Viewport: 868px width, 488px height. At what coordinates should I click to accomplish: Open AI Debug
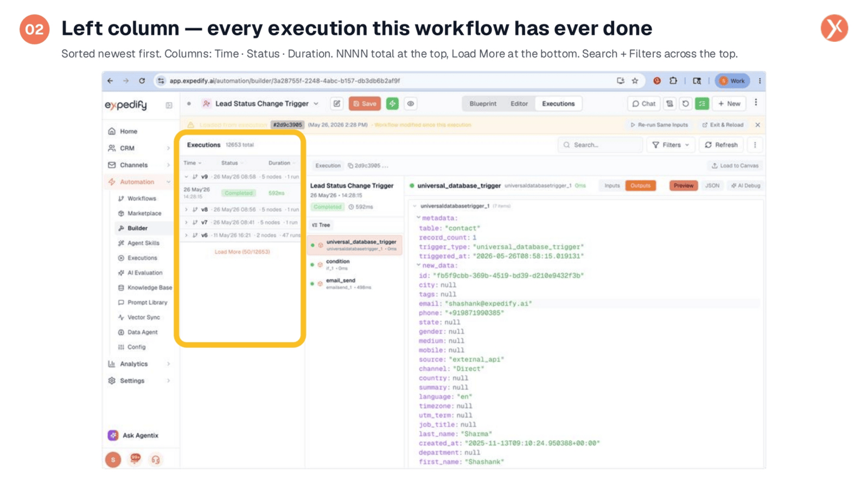[745, 185]
